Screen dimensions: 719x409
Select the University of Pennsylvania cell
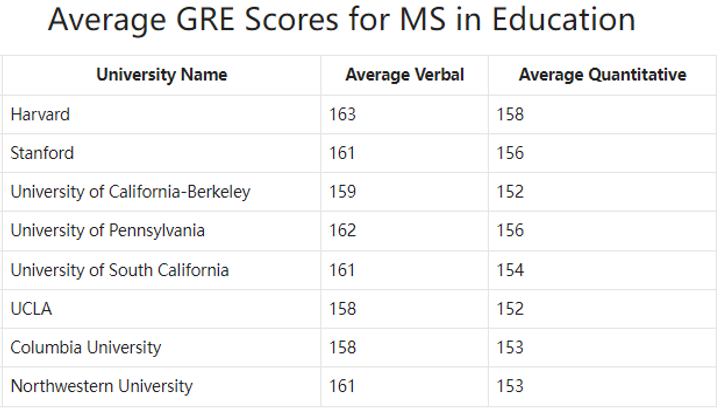pyautogui.click(x=107, y=231)
